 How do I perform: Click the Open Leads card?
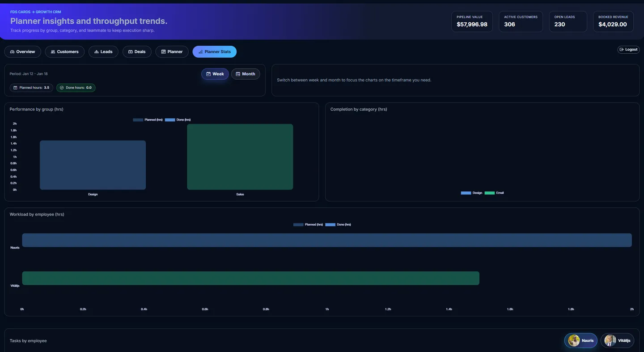point(568,21)
